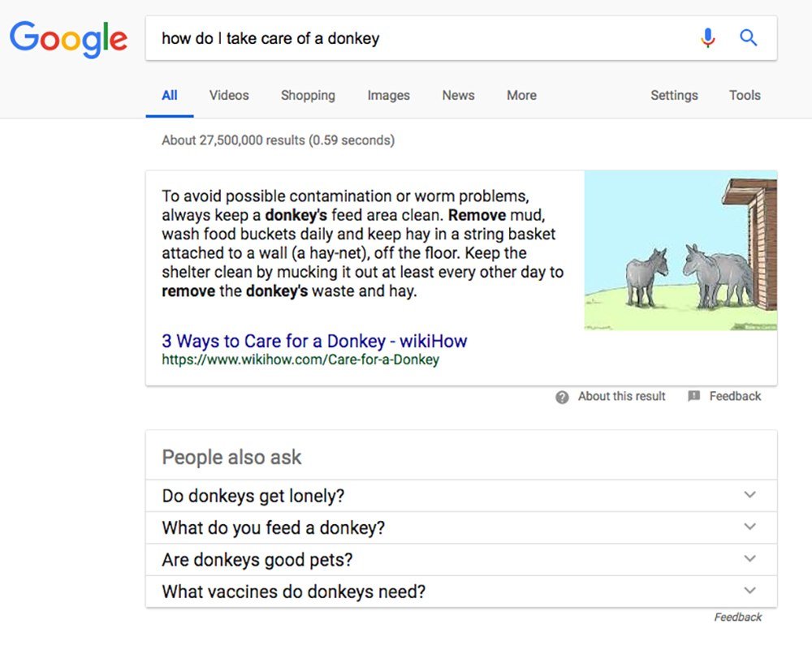The image size is (812, 650).
Task: Click the microphone voice search icon
Action: pyautogui.click(x=708, y=38)
